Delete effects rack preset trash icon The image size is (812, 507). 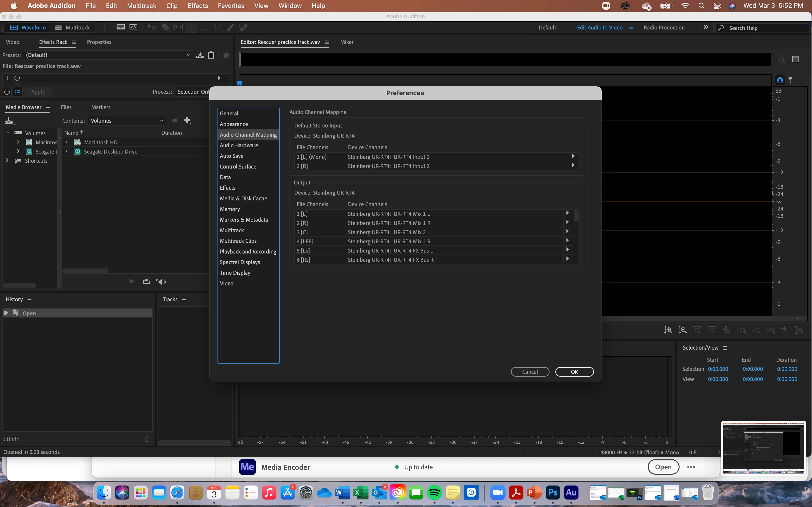tap(211, 55)
